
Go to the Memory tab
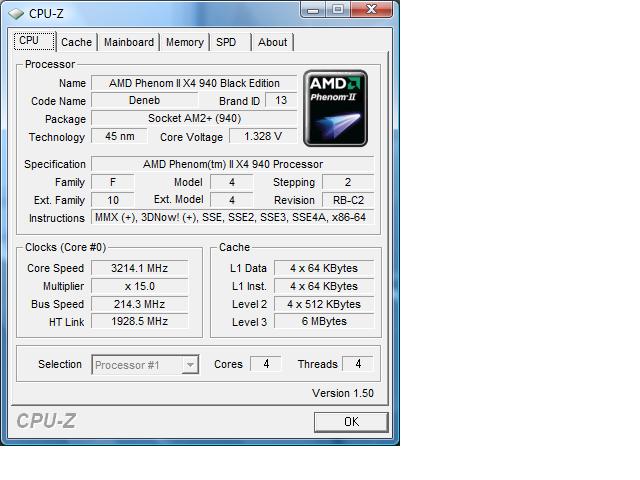click(x=184, y=42)
